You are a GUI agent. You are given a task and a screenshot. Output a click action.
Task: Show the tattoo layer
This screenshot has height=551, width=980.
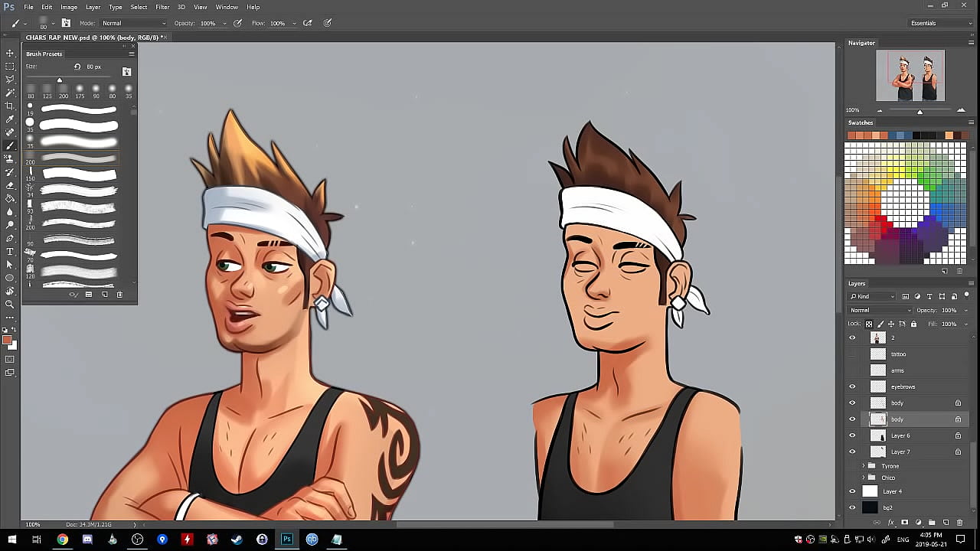[852, 354]
